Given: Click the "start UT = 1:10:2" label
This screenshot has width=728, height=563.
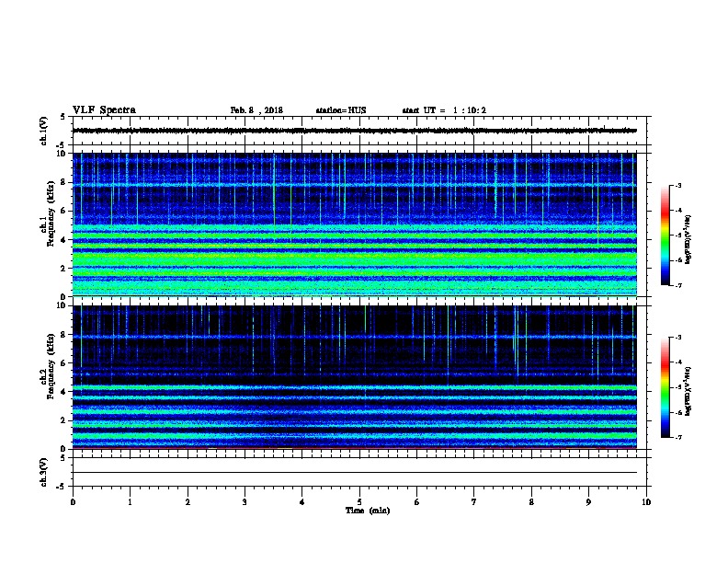Looking at the screenshot, I should (444, 110).
